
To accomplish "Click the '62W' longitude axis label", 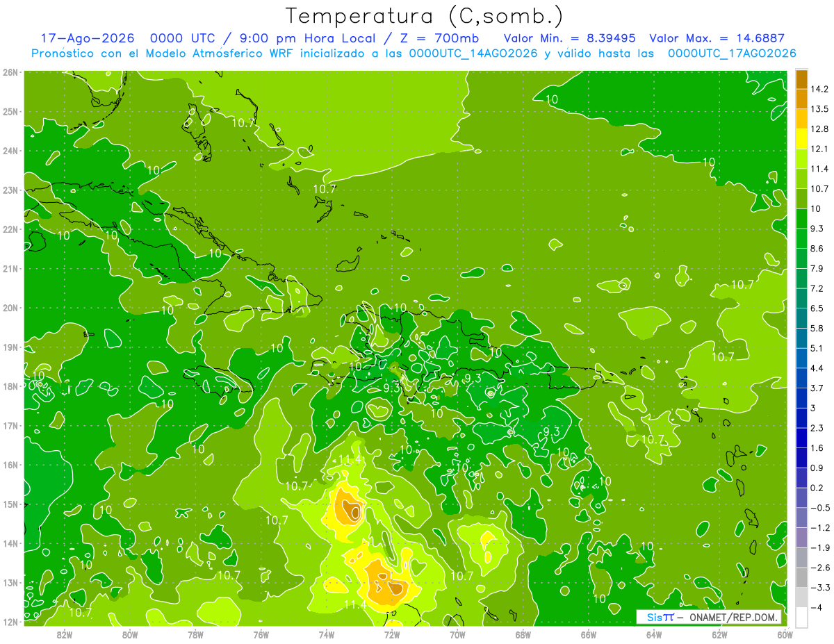I will coord(719,635).
